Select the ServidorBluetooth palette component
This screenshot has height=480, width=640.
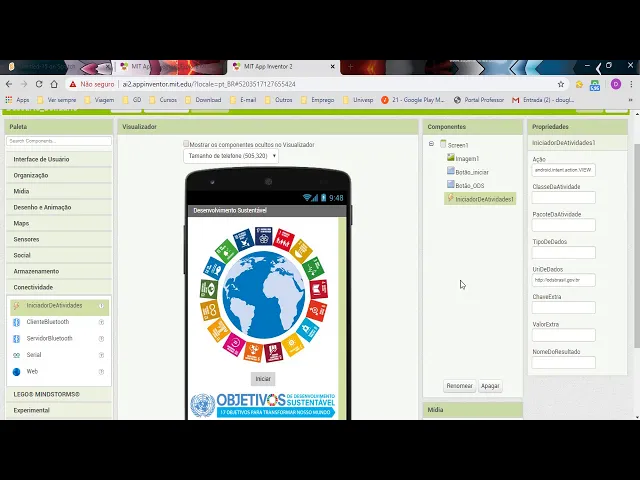pyautogui.click(x=49, y=338)
